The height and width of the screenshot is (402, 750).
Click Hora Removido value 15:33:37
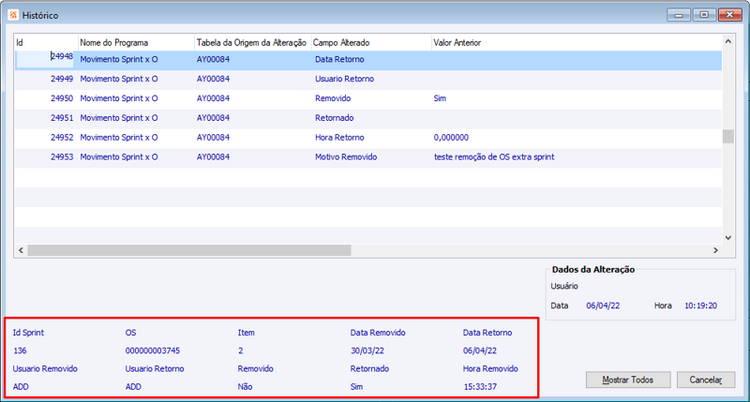(x=481, y=387)
